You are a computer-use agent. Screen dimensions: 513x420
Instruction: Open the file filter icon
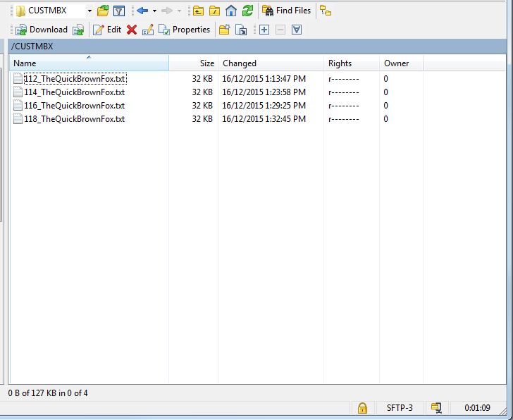pos(119,11)
